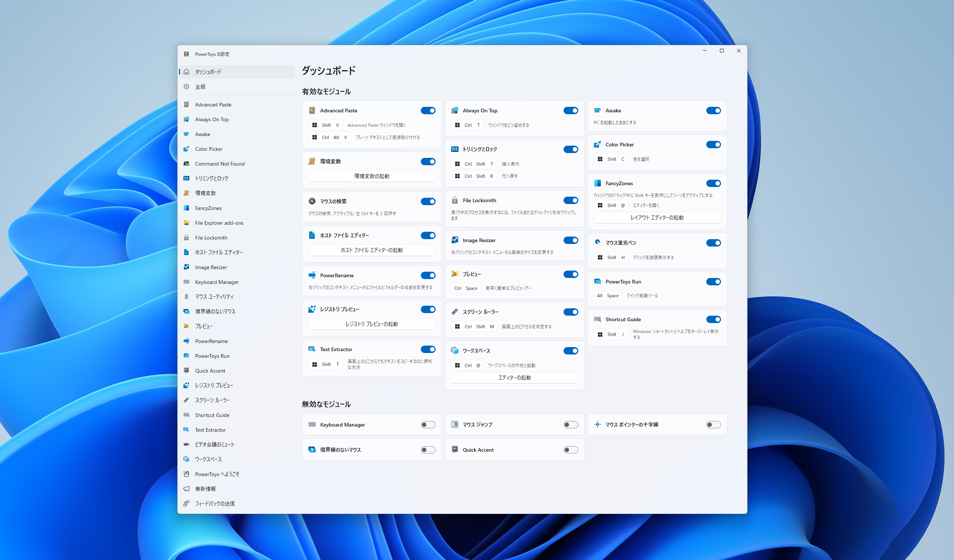
Task: Click the File Locksmith lock icon in sidebar
Action: (186, 238)
